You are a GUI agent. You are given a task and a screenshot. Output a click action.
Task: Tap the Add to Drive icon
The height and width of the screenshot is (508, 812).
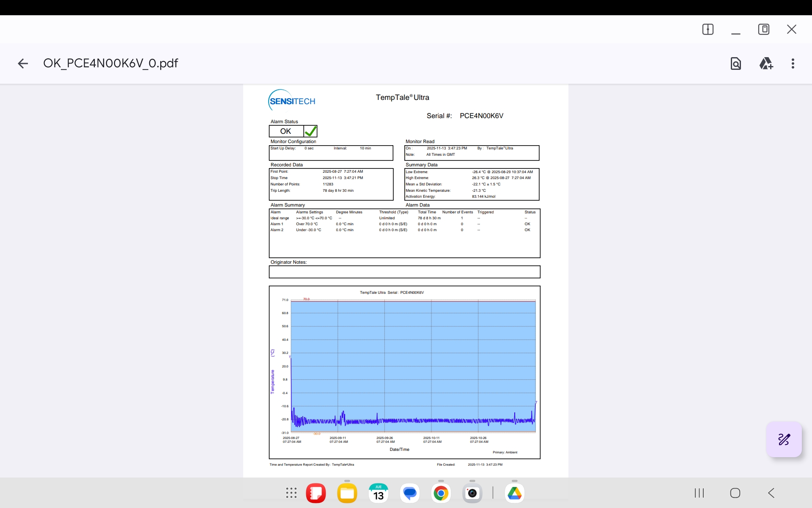(x=765, y=63)
